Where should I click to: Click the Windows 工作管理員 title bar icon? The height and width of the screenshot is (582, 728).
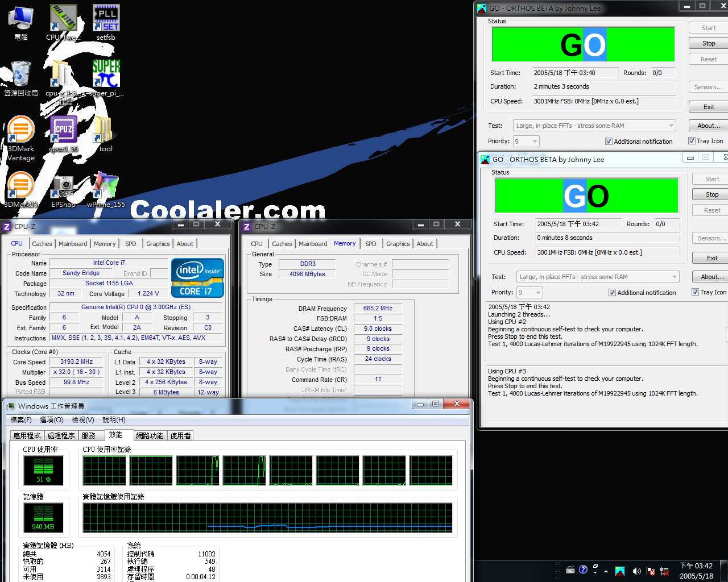pos(11,406)
